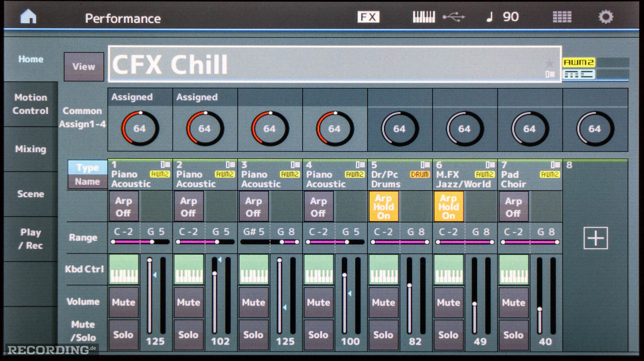The image size is (644, 361).
Task: Open the Live Set grid icon
Action: click(x=562, y=17)
